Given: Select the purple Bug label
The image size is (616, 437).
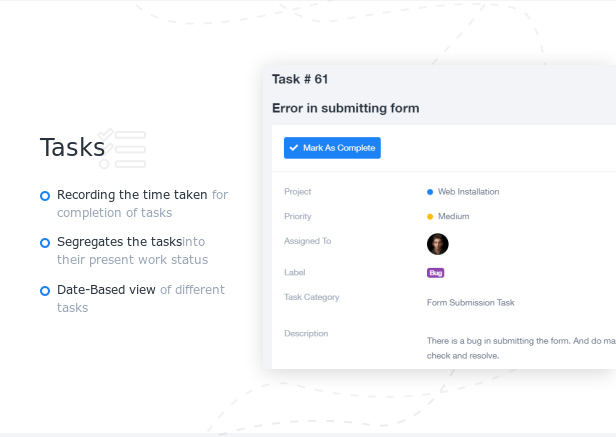Looking at the screenshot, I should coord(435,273).
